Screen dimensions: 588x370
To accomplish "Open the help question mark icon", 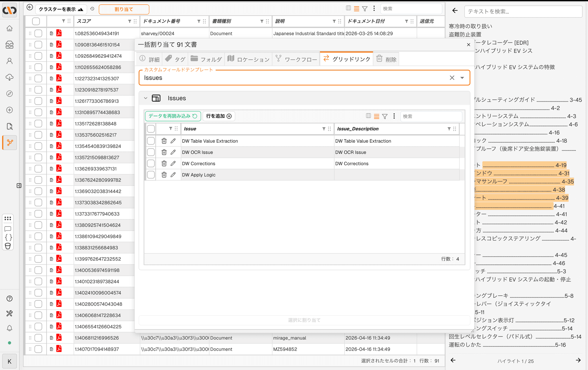I will 9,299.
